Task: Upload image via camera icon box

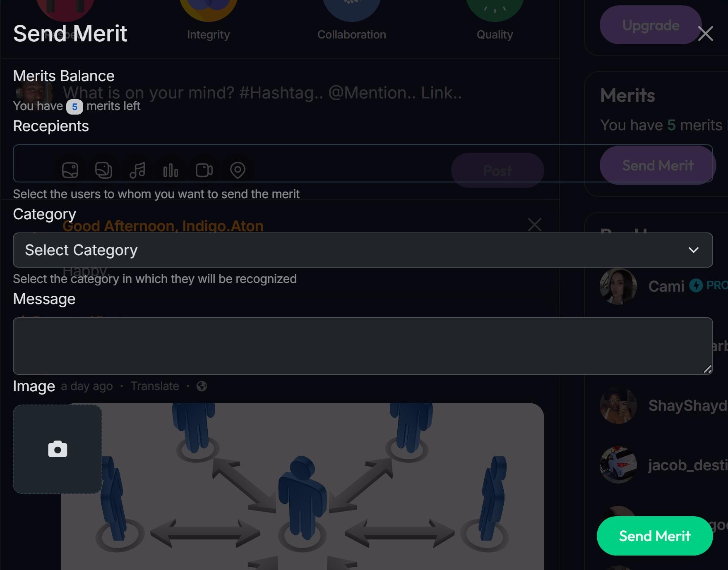Action: pos(58,449)
